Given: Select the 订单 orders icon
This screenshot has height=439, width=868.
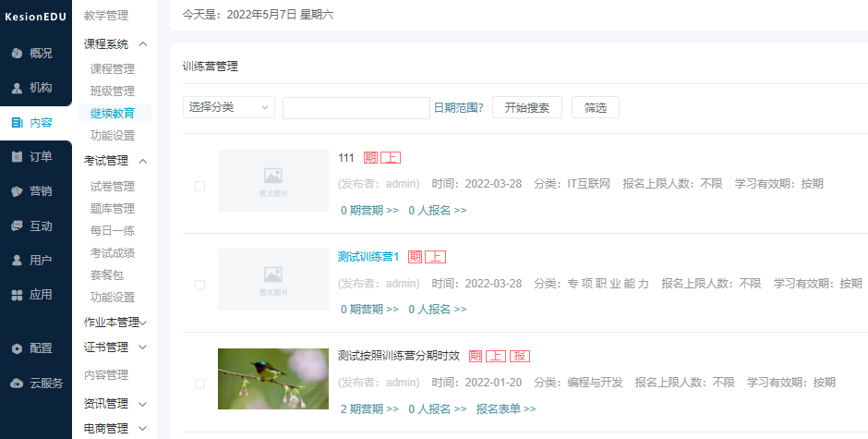Looking at the screenshot, I should (17, 156).
